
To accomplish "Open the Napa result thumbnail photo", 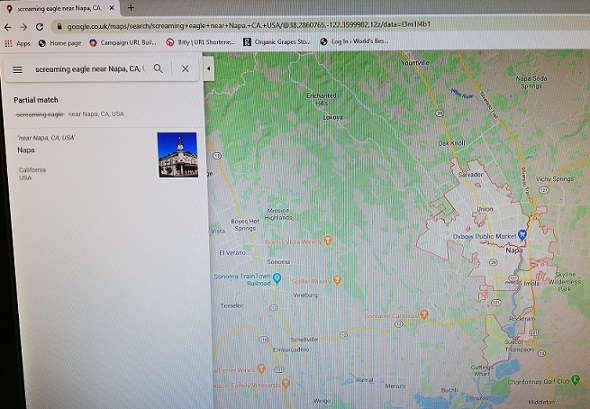I will (x=177, y=155).
